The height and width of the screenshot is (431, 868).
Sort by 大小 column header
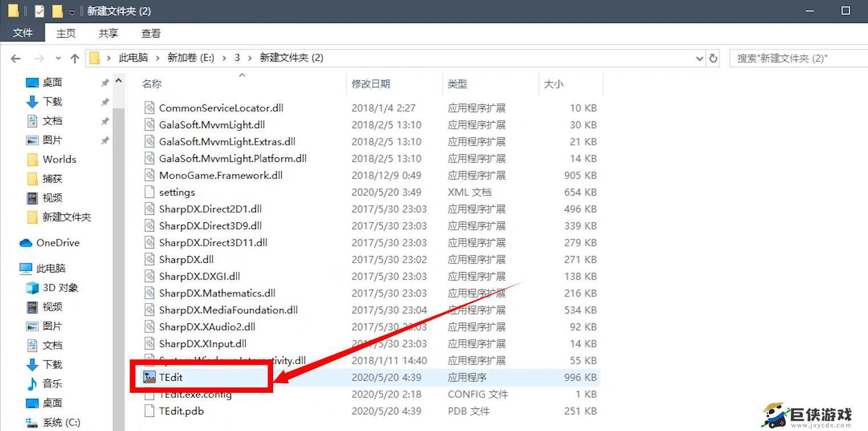(x=553, y=84)
